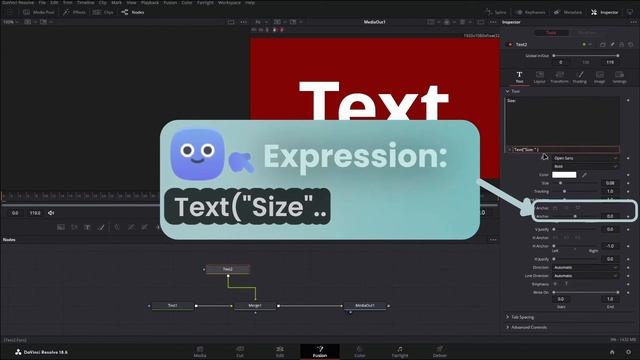Set V Anchor to center
Viewport: 640px width, 360px height.
[x=566, y=208]
